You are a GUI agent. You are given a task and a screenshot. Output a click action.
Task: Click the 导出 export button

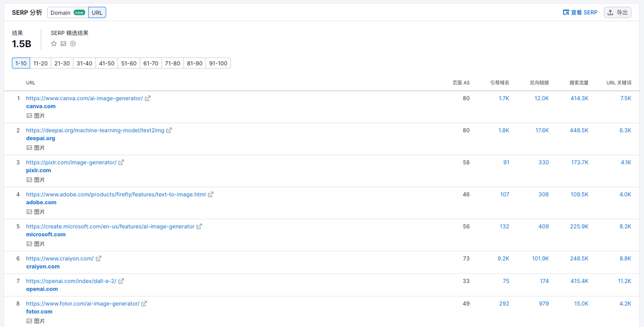click(x=618, y=12)
